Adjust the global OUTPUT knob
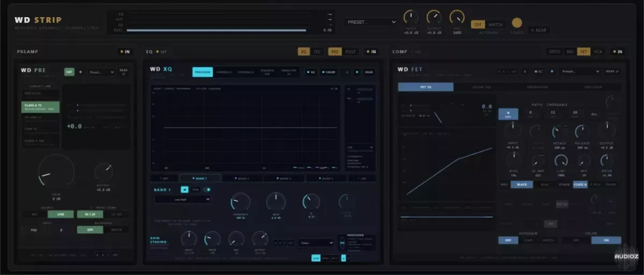 point(434,17)
